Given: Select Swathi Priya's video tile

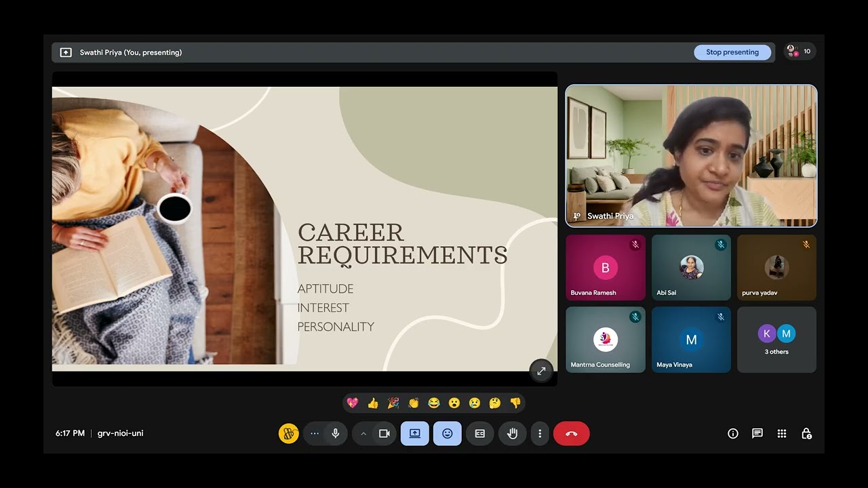Looking at the screenshot, I should tap(691, 156).
